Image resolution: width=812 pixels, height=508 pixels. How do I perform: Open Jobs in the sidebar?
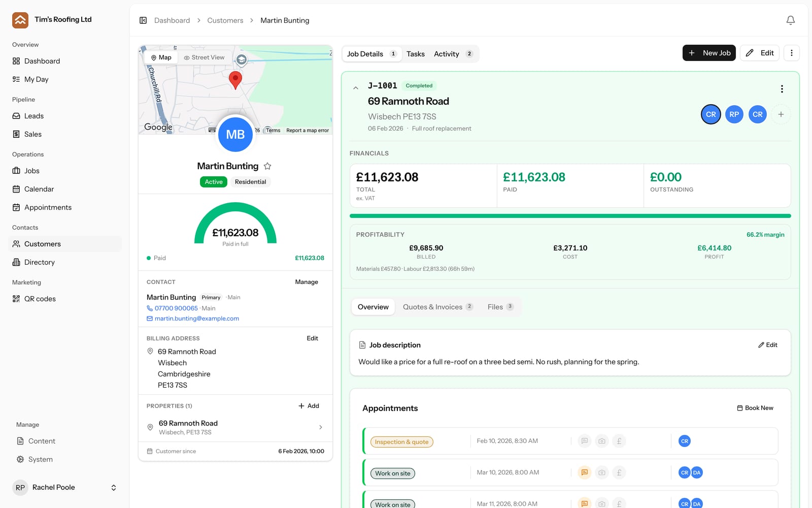[x=65, y=171]
